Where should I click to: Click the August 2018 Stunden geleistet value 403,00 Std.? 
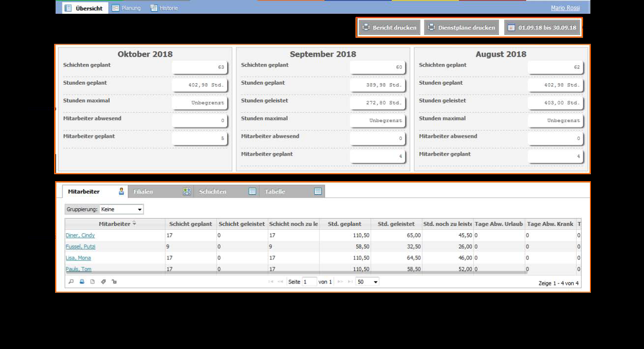(x=556, y=103)
